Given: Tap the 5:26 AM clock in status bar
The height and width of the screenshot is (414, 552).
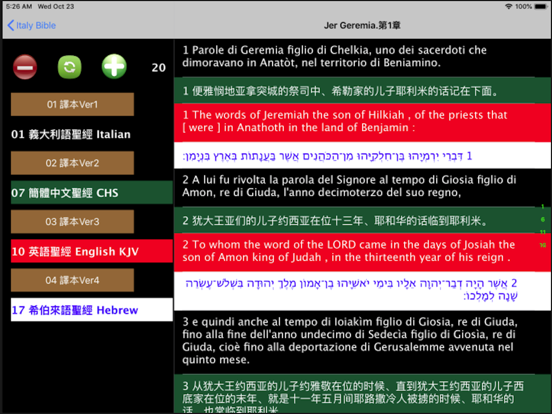Looking at the screenshot, I should tap(19, 6).
